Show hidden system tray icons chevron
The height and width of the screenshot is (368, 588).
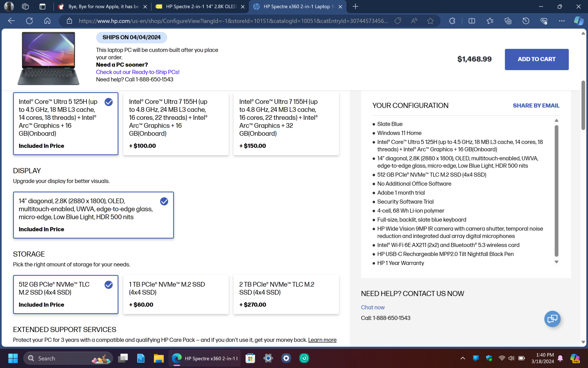pos(462,358)
